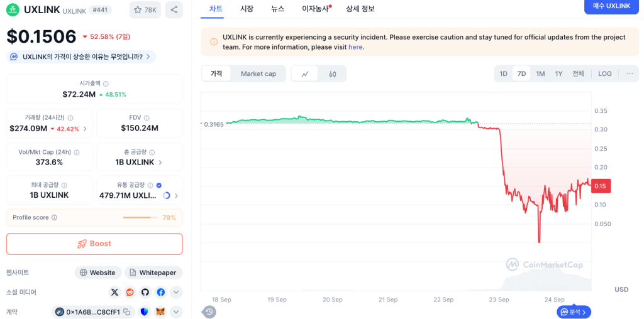Click the share icon button
The height and width of the screenshot is (319, 644).
click(174, 10)
